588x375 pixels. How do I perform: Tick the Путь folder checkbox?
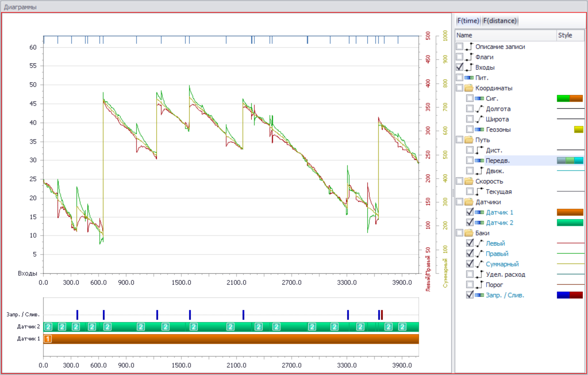[460, 139]
